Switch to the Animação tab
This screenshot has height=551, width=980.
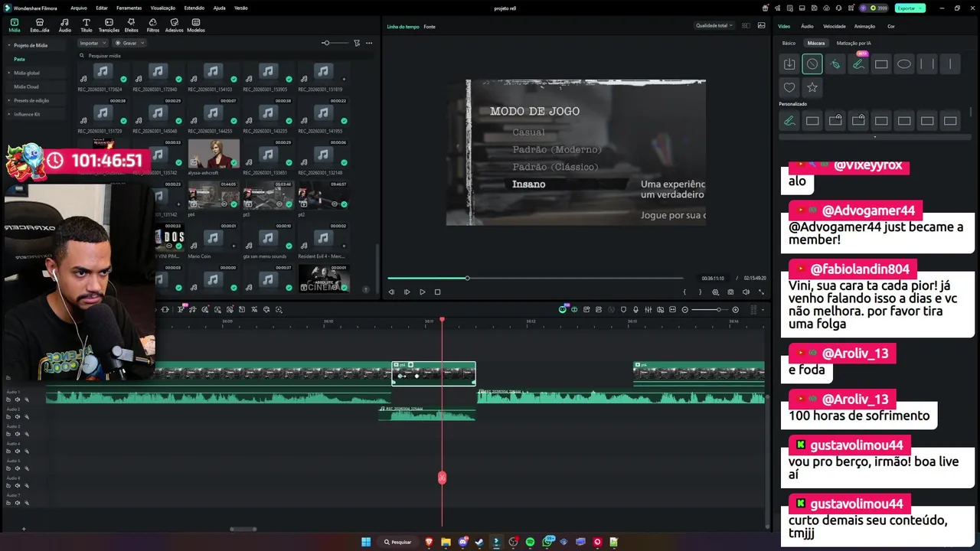click(x=864, y=26)
